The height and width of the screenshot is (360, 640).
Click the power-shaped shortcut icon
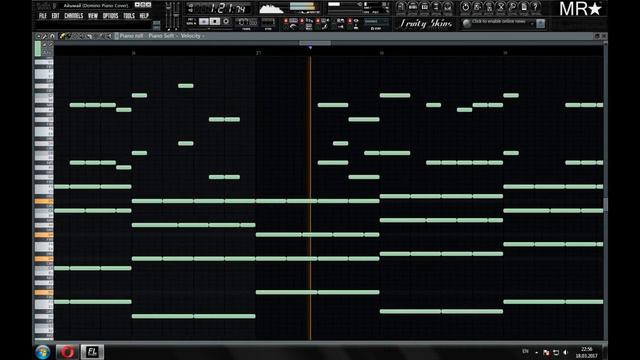465,7
